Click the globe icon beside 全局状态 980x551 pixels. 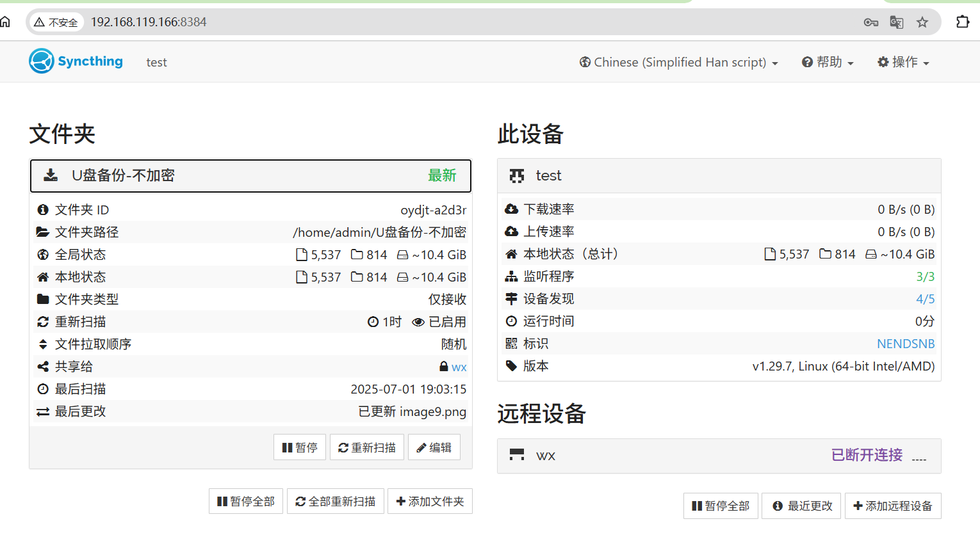43,255
